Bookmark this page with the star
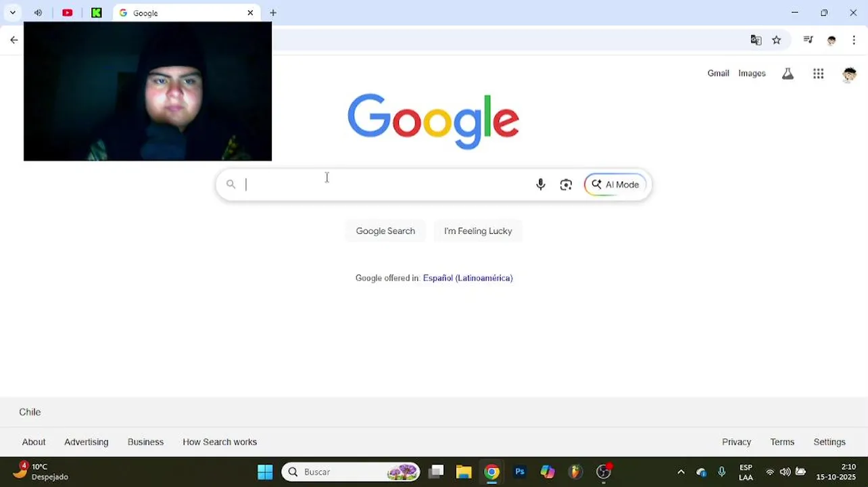The height and width of the screenshot is (487, 868). coord(776,40)
